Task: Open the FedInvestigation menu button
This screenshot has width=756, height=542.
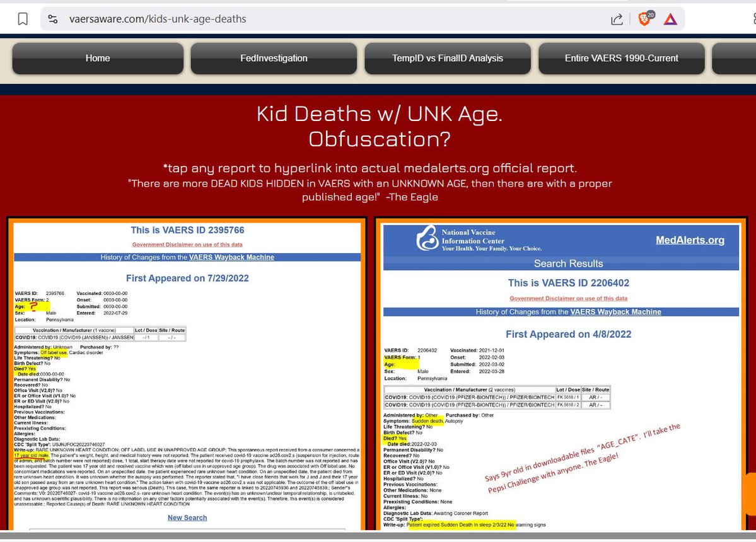Action: pos(274,58)
